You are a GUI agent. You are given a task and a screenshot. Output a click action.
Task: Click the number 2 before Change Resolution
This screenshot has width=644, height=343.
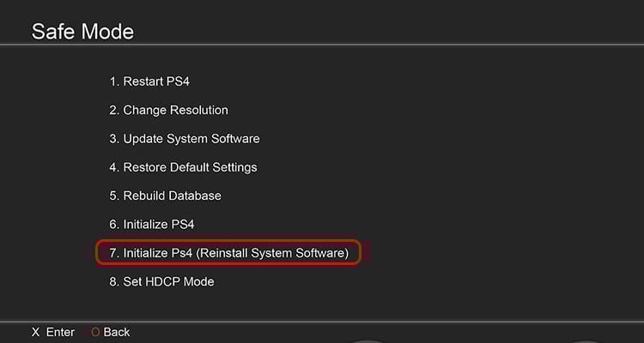tap(113, 110)
